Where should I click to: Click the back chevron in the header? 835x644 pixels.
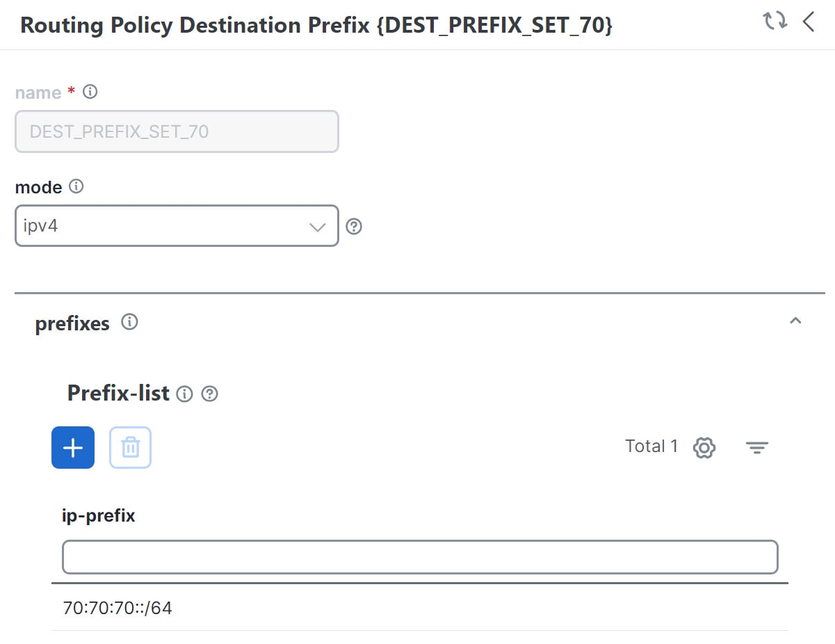click(809, 22)
